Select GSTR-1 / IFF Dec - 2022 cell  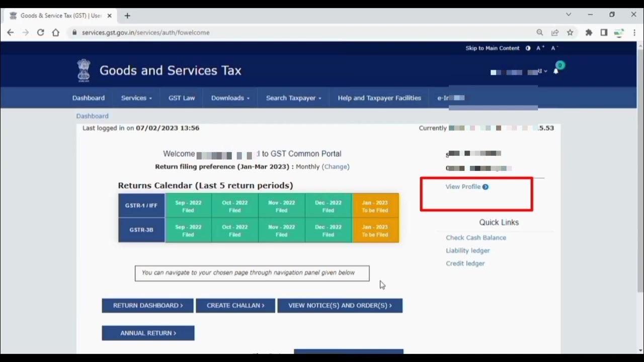329,206
